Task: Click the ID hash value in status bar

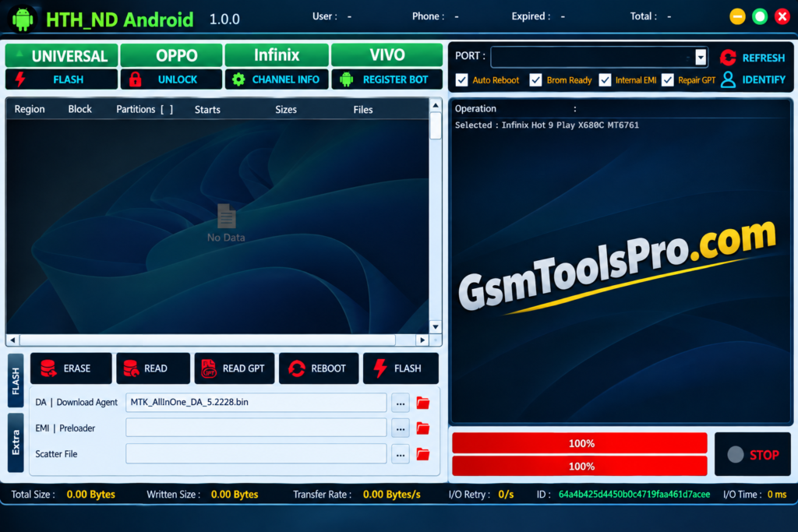Action: pyautogui.click(x=634, y=495)
